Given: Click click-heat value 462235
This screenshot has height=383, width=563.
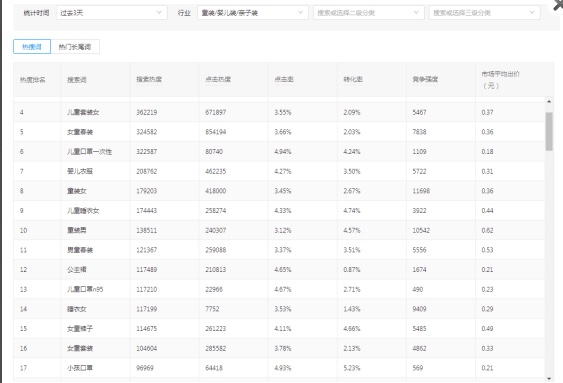Looking at the screenshot, I should [x=215, y=172].
